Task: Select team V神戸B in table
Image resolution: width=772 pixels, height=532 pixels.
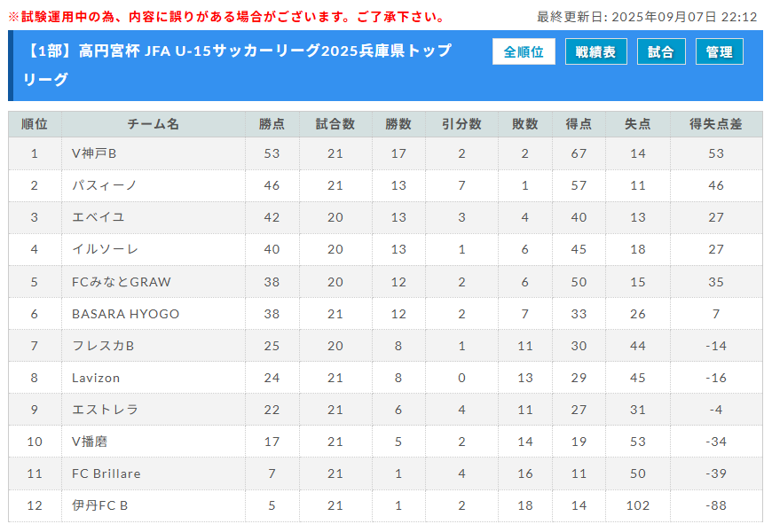Action: click(94, 153)
